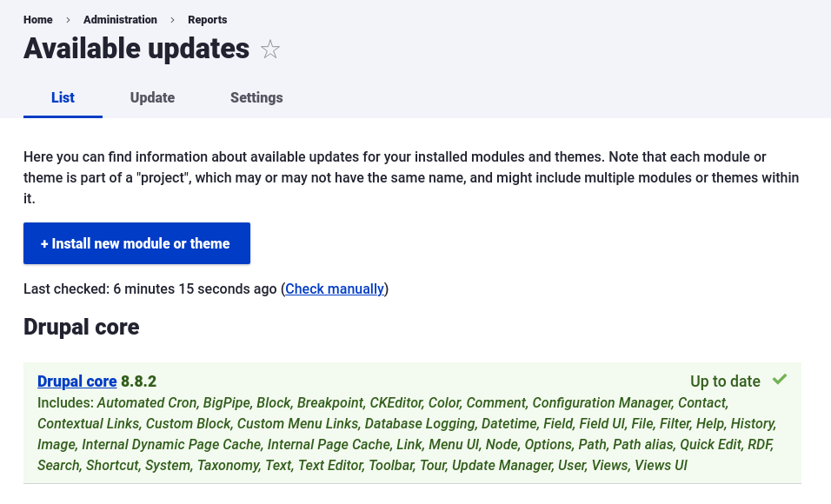Click the Drupal core section heading
The width and height of the screenshot is (831, 504).
[81, 327]
